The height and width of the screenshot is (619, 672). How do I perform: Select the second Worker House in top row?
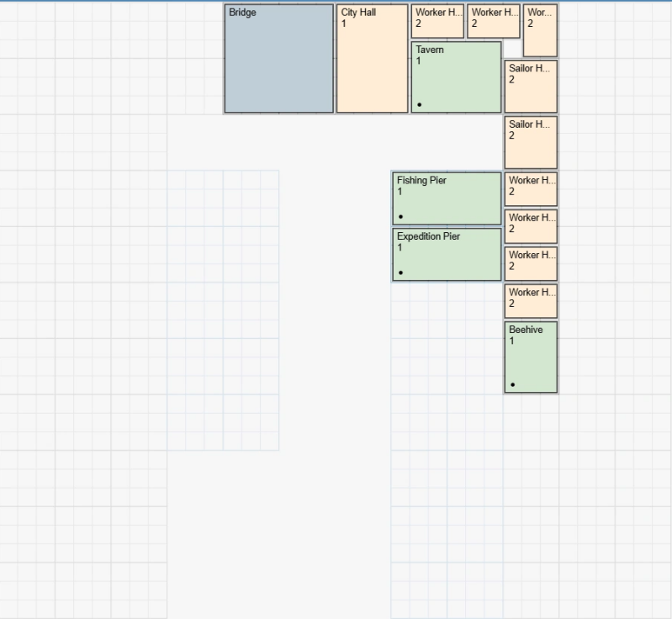[x=494, y=21]
